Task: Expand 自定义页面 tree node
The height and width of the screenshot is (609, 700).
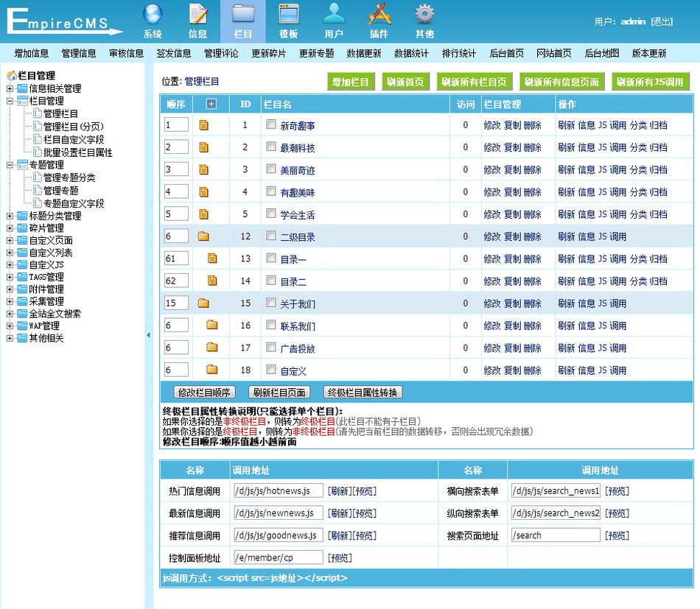Action: pos(10,241)
